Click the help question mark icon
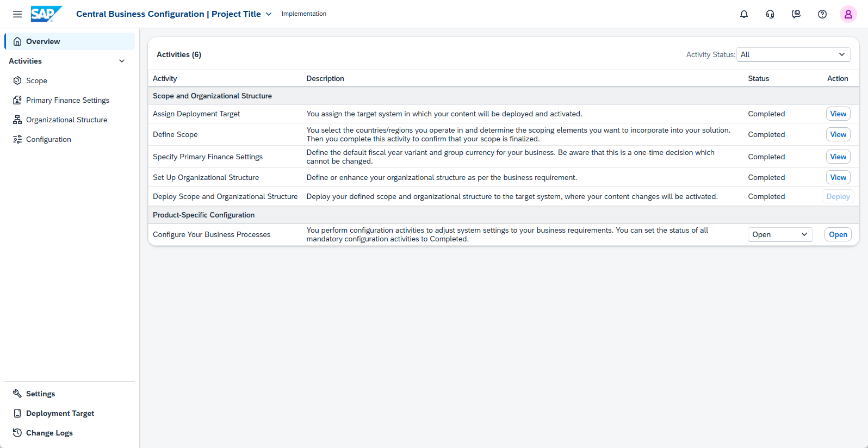The height and width of the screenshot is (448, 868). pyautogui.click(x=822, y=14)
